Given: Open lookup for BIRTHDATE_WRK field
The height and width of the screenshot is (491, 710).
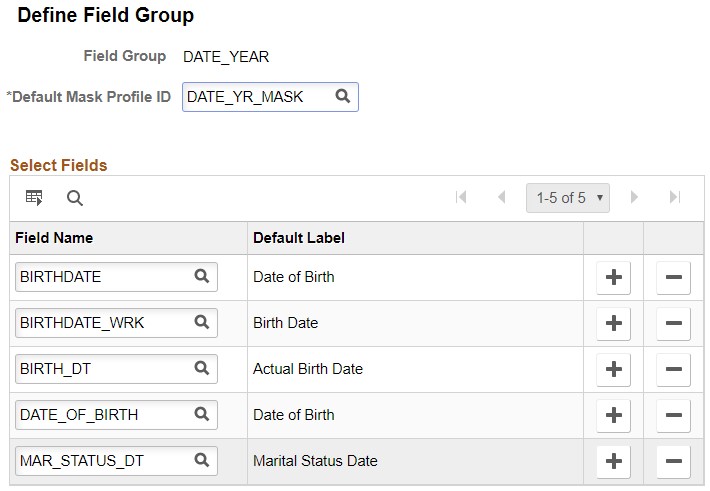Looking at the screenshot, I should click(201, 323).
